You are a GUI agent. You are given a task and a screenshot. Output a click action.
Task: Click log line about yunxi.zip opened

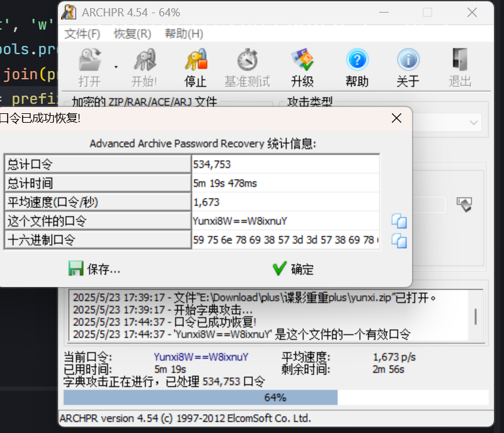[255, 298]
